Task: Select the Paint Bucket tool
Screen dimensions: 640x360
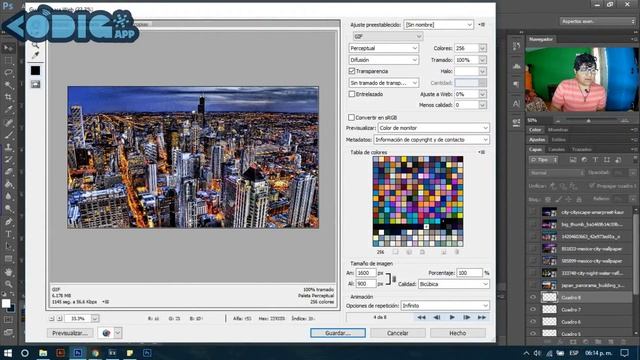Action: [x=8, y=184]
